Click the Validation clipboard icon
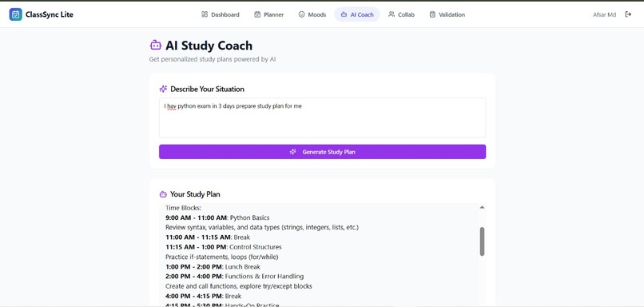 432,14
